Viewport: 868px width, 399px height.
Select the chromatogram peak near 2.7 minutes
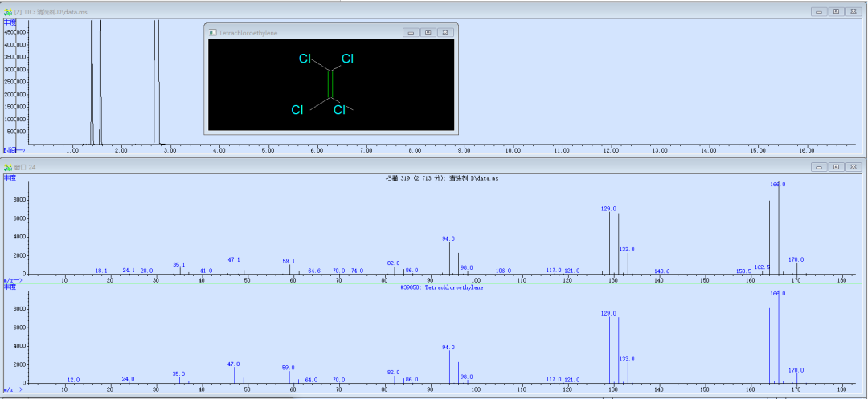157,82
